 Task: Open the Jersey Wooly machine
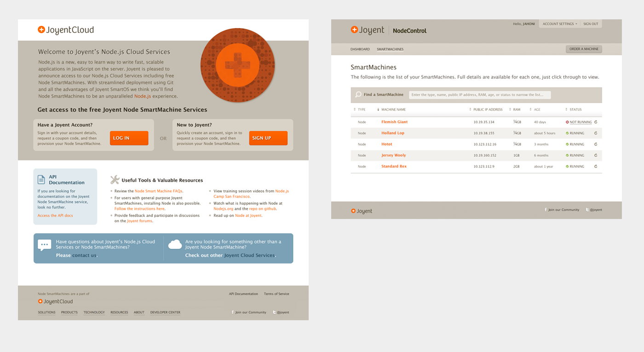point(394,155)
